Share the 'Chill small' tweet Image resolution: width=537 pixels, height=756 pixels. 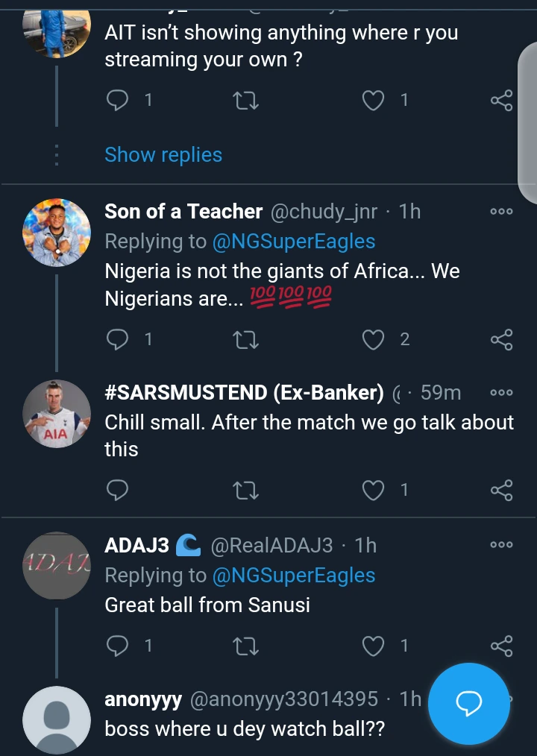501,490
